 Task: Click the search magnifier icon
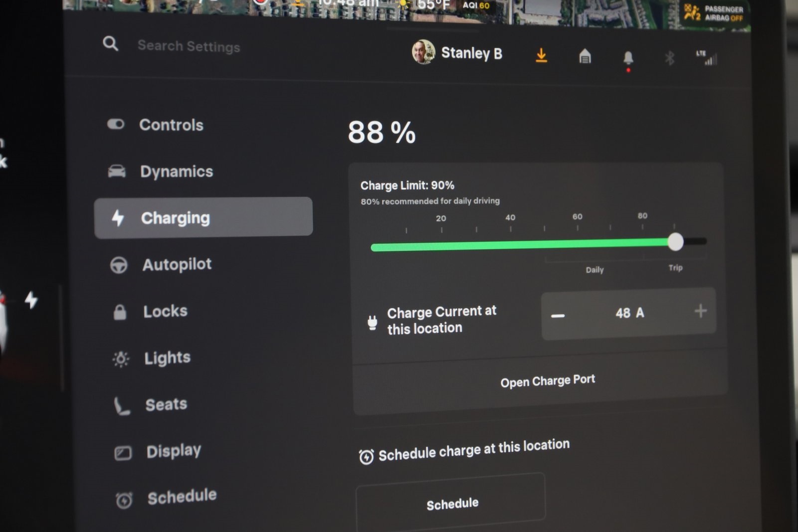[111, 44]
